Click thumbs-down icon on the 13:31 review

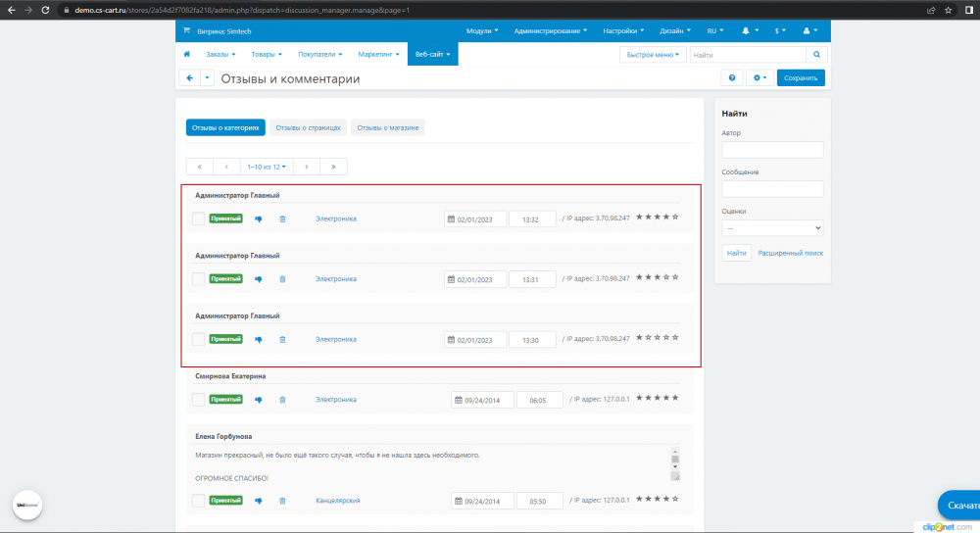pyautogui.click(x=259, y=279)
